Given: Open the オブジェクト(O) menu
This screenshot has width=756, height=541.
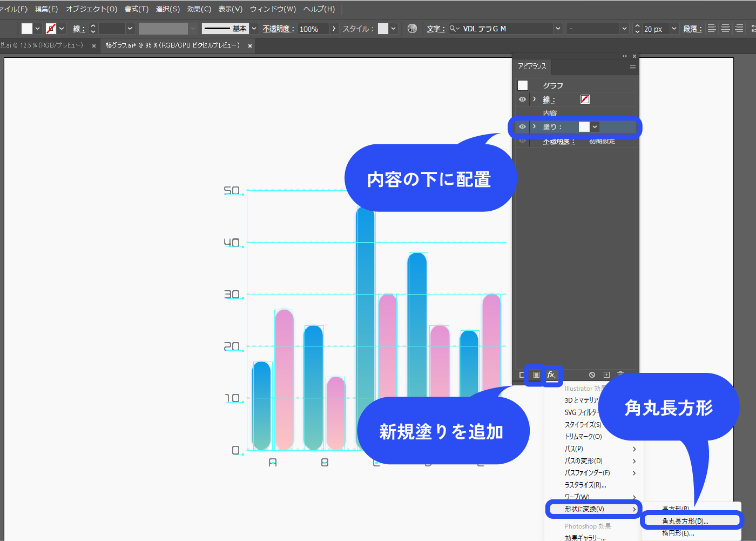Looking at the screenshot, I should point(91,9).
